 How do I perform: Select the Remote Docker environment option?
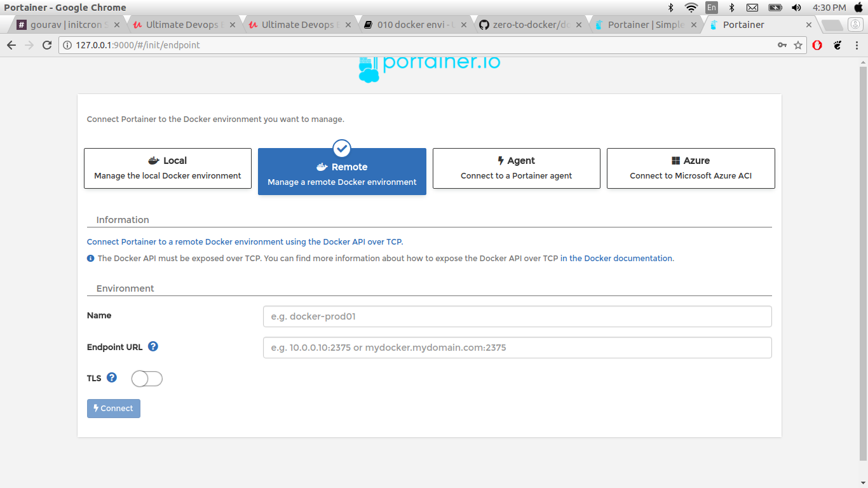pos(342,172)
